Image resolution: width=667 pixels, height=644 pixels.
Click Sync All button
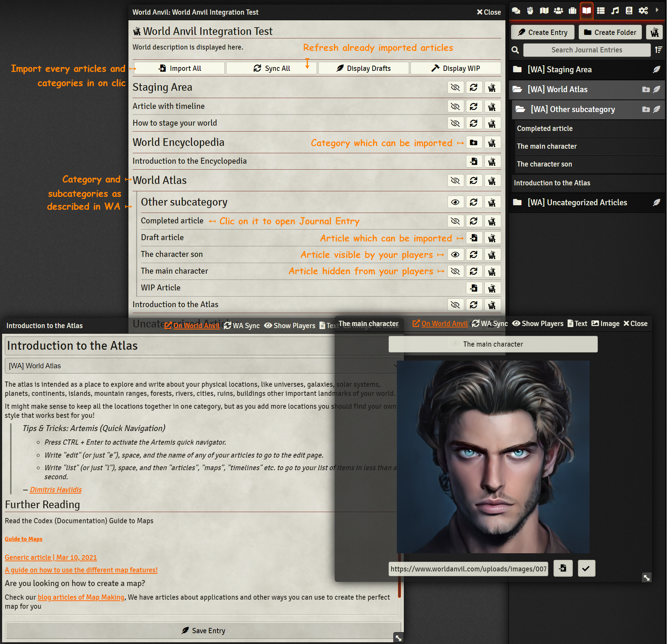272,68
